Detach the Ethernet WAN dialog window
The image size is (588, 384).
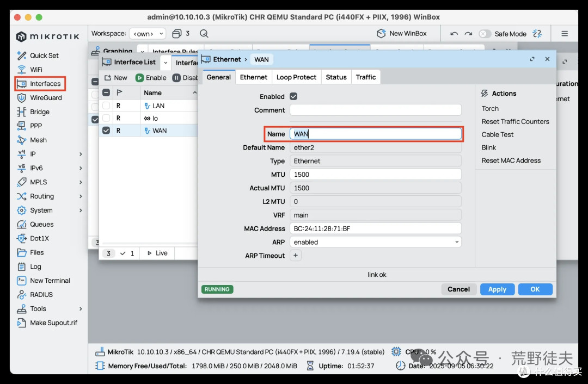[x=532, y=59]
